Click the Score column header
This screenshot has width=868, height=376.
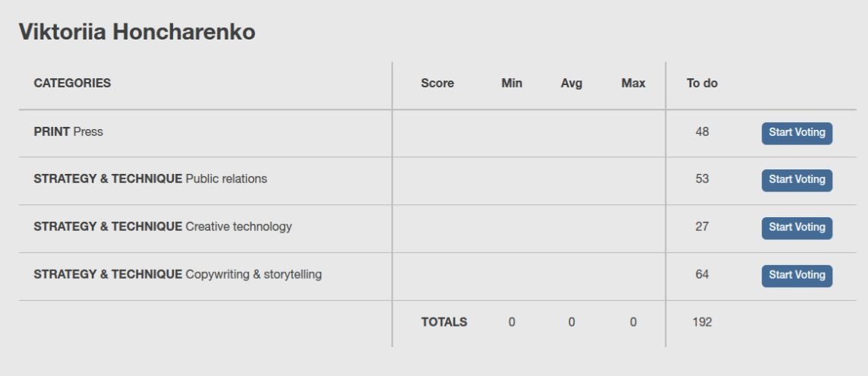pyautogui.click(x=437, y=83)
